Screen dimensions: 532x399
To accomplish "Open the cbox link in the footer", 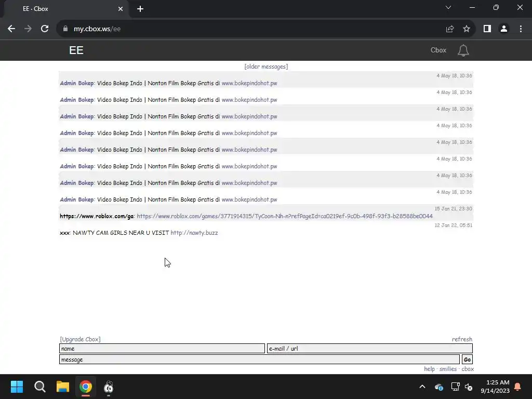I will coord(468,369).
